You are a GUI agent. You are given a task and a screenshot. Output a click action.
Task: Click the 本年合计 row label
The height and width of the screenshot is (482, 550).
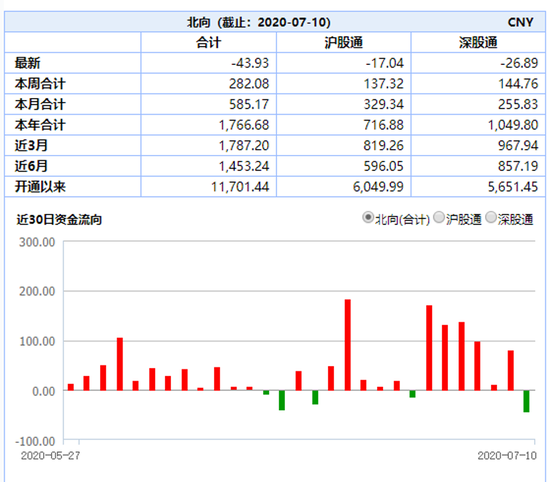pos(40,125)
